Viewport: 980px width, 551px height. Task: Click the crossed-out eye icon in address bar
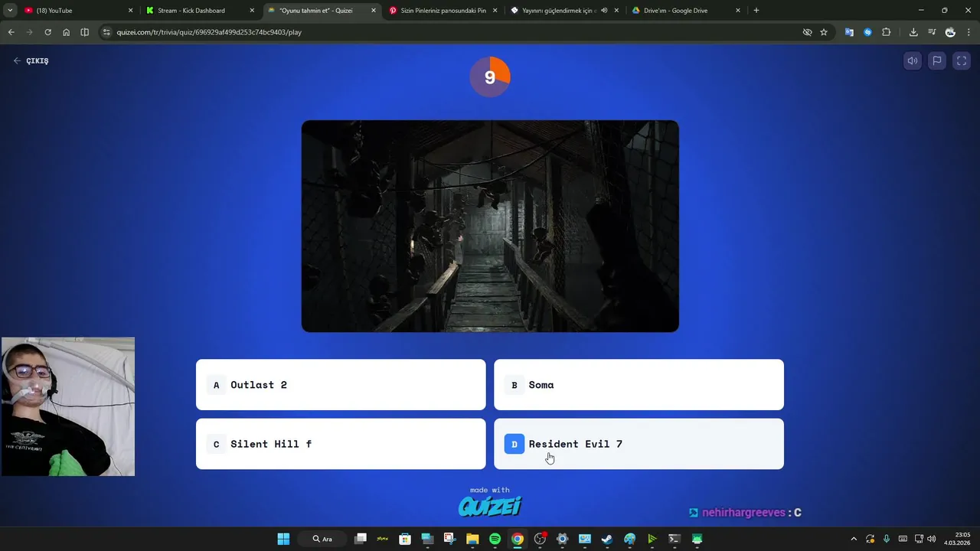pos(807,32)
